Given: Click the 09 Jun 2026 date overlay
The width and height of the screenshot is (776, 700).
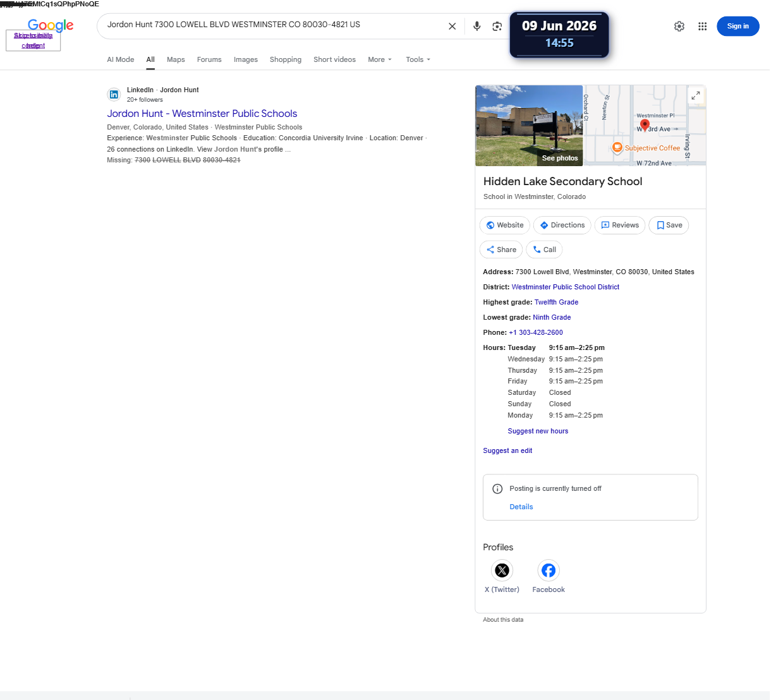Looking at the screenshot, I should pyautogui.click(x=559, y=26).
